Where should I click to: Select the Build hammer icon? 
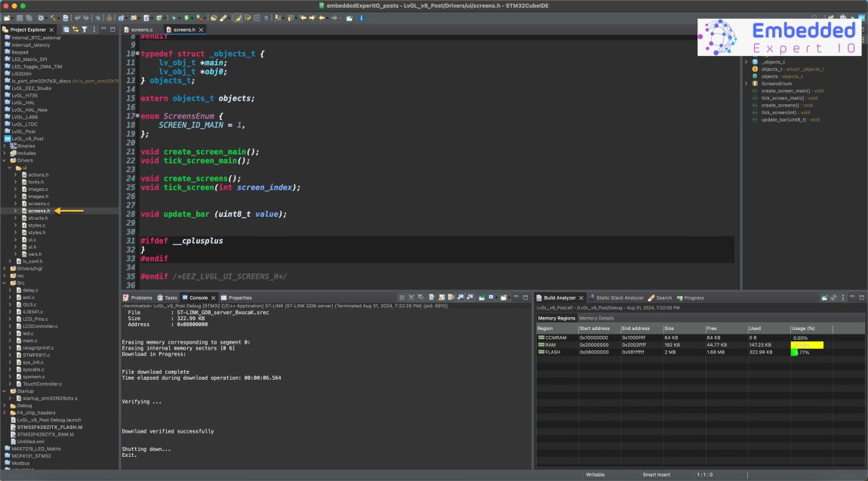[x=53, y=17]
